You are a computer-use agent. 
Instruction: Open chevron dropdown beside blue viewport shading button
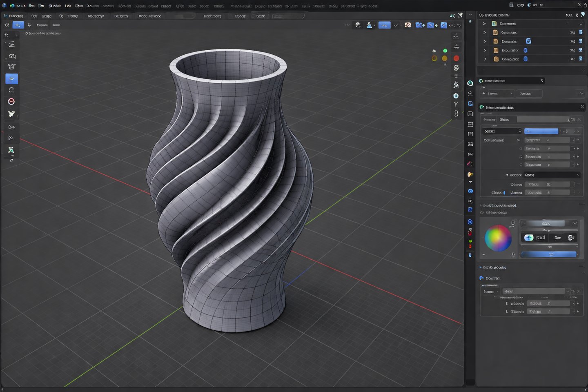[x=395, y=25]
